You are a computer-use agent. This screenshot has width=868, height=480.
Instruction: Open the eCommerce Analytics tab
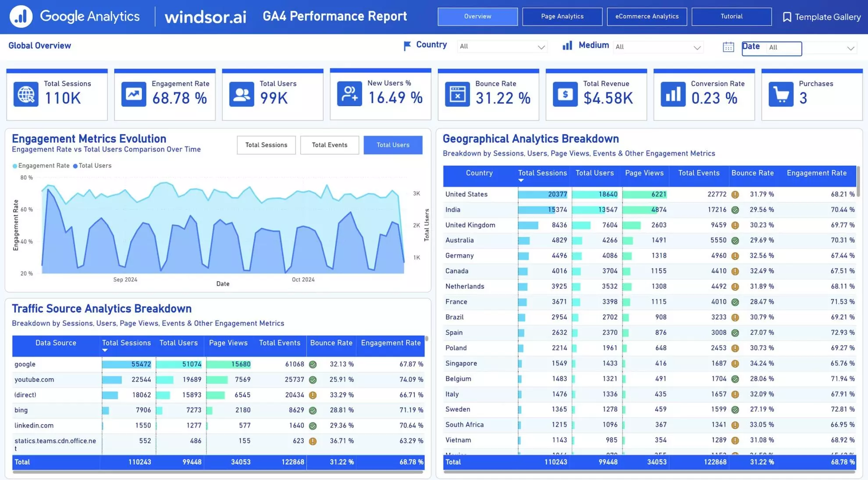(647, 17)
